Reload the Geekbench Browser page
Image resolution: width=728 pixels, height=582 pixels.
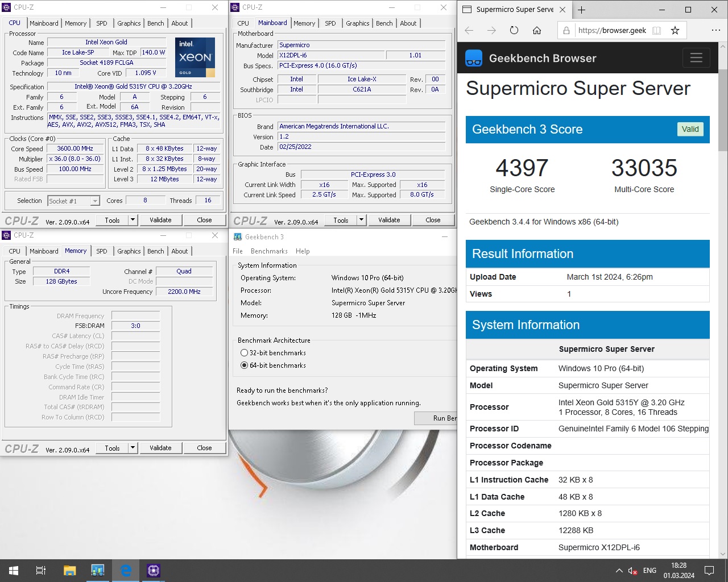click(514, 31)
